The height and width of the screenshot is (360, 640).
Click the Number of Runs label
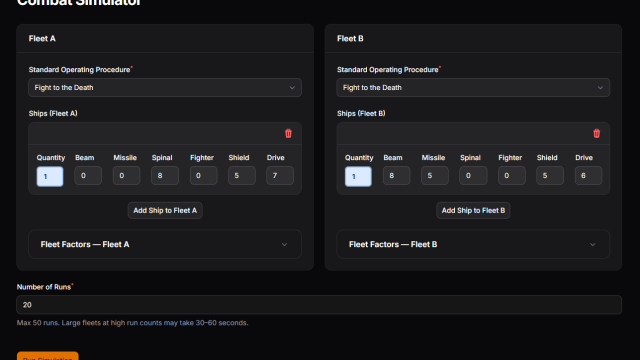click(44, 287)
